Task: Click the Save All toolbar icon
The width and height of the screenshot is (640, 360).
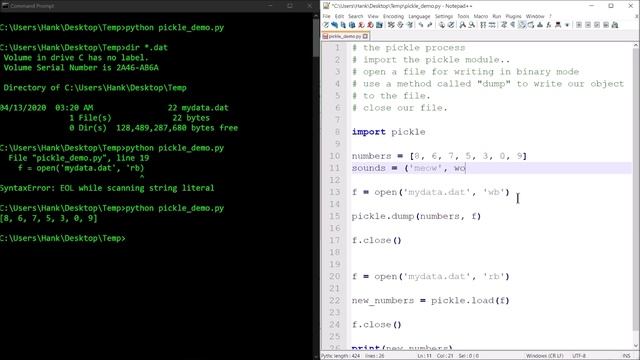Action: (x=352, y=25)
